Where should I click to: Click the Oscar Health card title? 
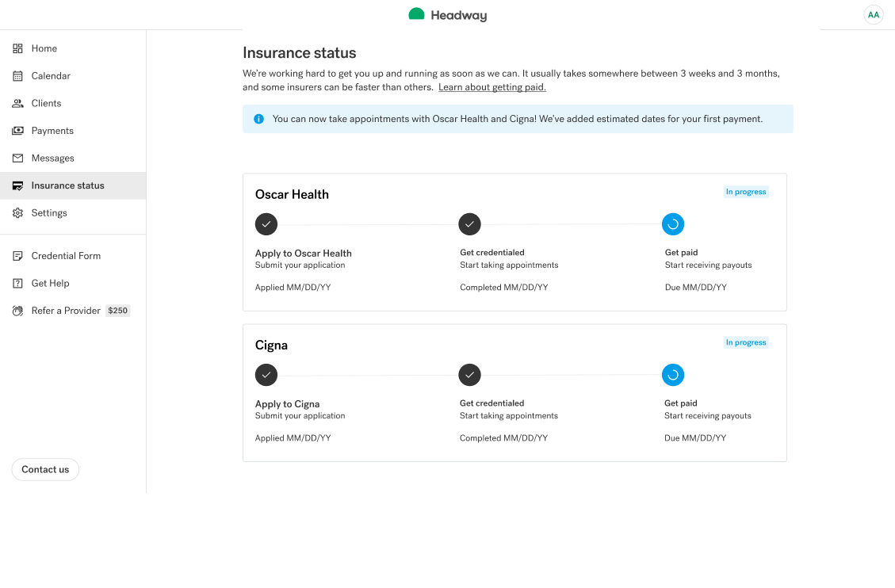tap(292, 194)
